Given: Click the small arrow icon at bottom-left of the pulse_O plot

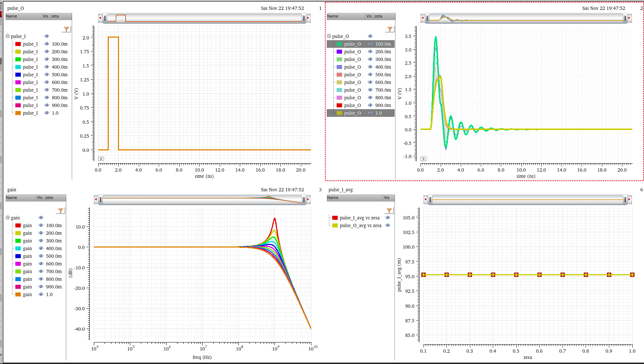Looking at the screenshot, I should (x=423, y=159).
